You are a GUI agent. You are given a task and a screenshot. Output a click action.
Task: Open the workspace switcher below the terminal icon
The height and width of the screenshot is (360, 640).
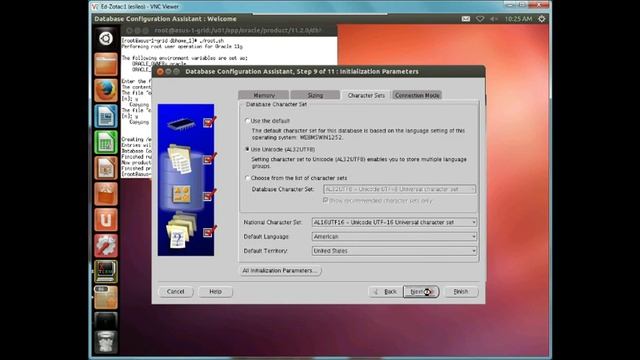(x=106, y=298)
